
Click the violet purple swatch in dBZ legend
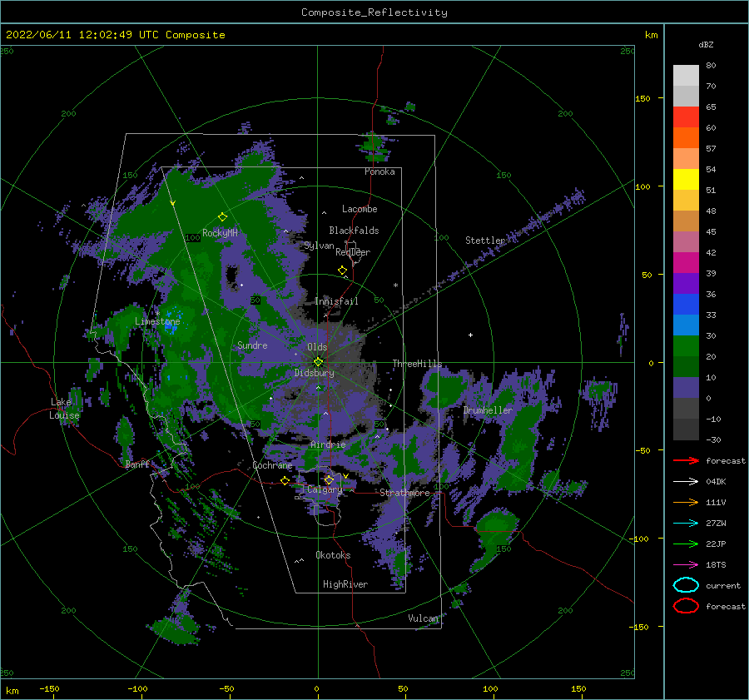click(x=686, y=283)
